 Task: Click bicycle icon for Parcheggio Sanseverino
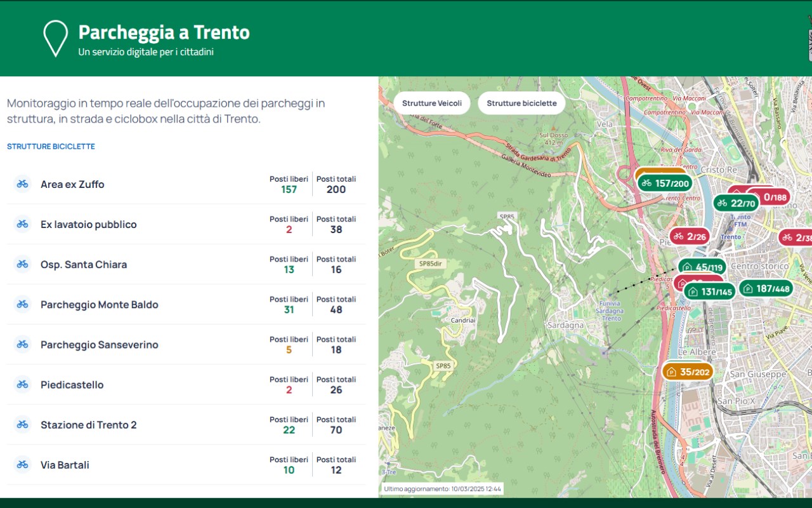click(23, 344)
